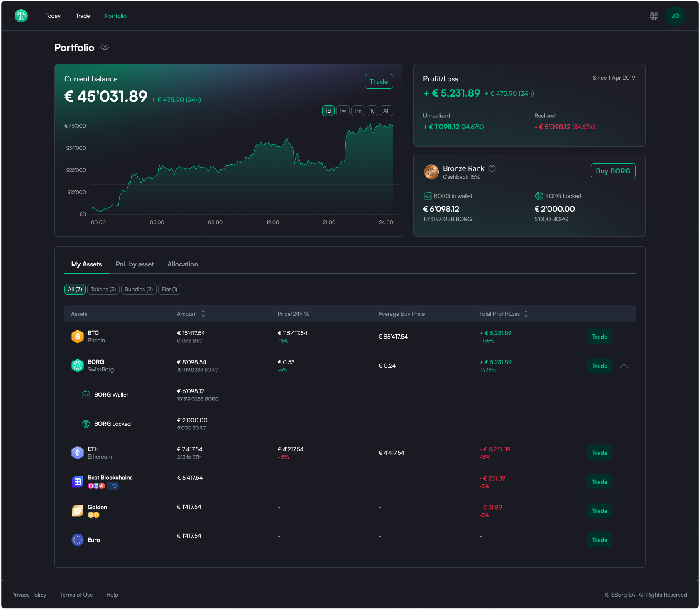The height and width of the screenshot is (610, 700).
Task: Click BORG Locked amount € 2'000.00 row
Action: point(192,420)
